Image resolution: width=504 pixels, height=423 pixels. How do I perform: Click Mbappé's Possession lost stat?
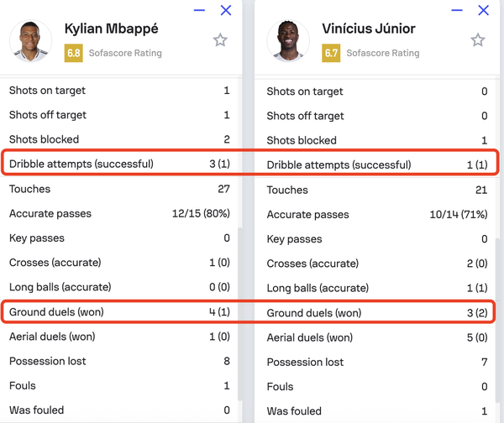coord(119,361)
